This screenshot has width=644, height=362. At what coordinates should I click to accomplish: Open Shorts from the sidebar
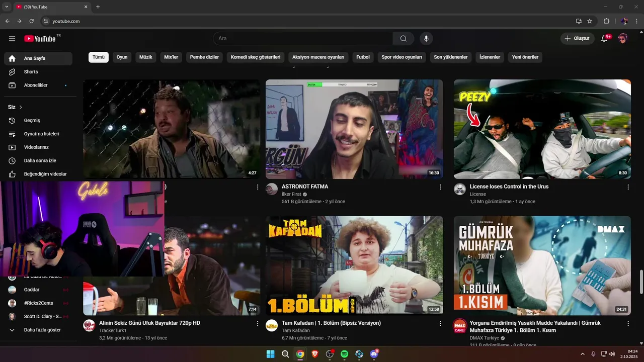[38, 72]
